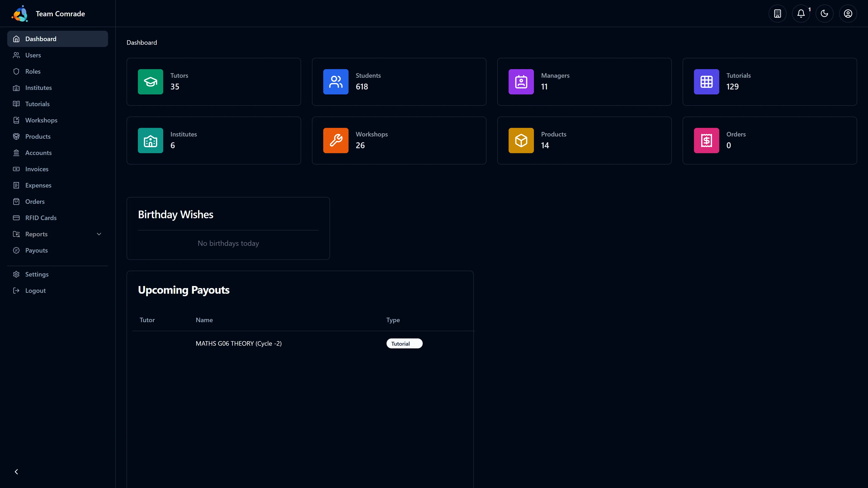The width and height of the screenshot is (868, 488).
Task: Click the green Tutors graduation cap icon
Action: 150,82
